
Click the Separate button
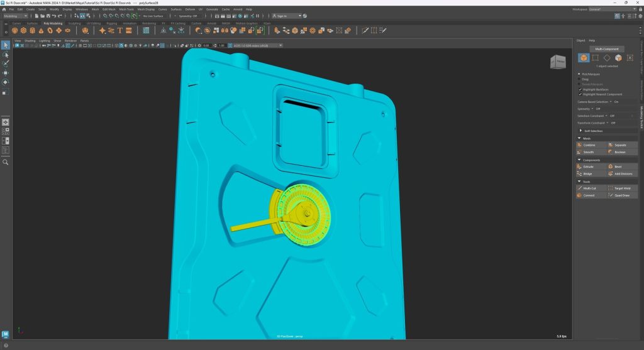pyautogui.click(x=623, y=145)
